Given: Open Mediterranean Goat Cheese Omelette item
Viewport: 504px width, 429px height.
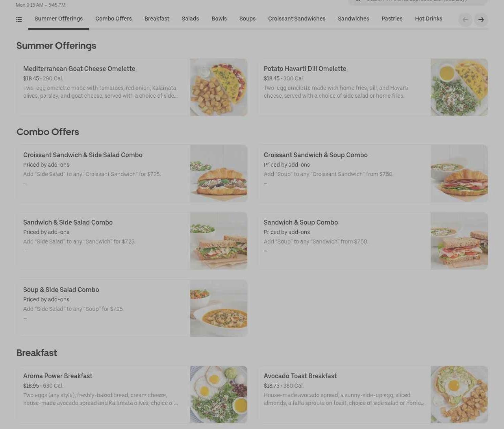Looking at the screenshot, I should click(x=132, y=87).
